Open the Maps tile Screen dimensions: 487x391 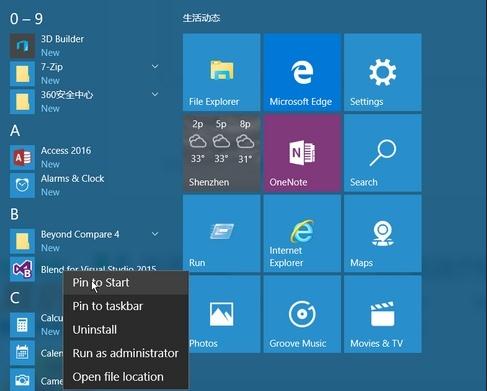coord(383,234)
